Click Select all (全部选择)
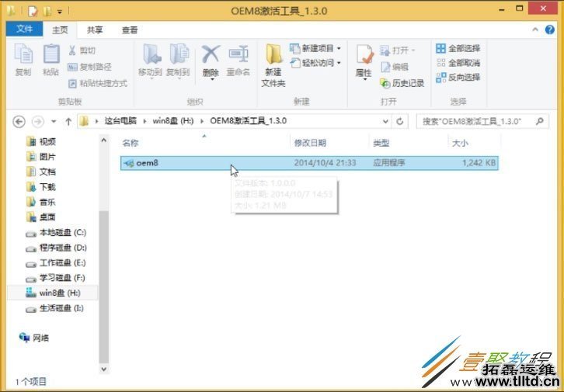The width and height of the screenshot is (564, 392). tap(458, 48)
